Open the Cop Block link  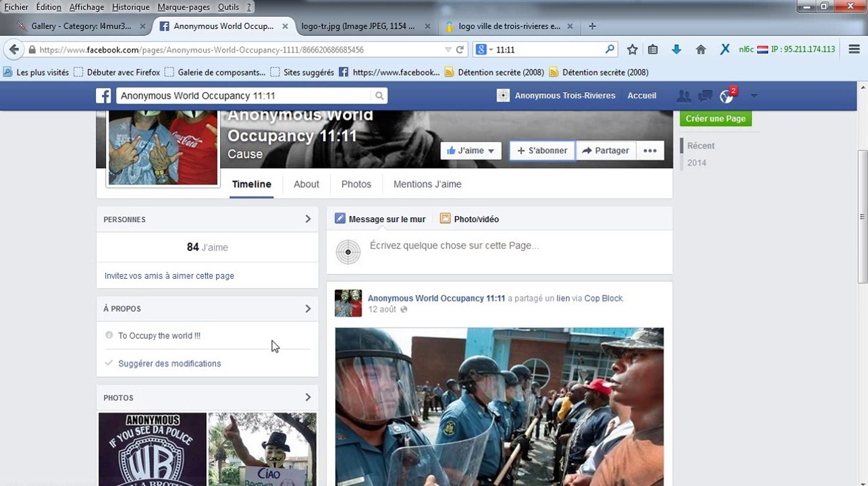[x=603, y=298]
